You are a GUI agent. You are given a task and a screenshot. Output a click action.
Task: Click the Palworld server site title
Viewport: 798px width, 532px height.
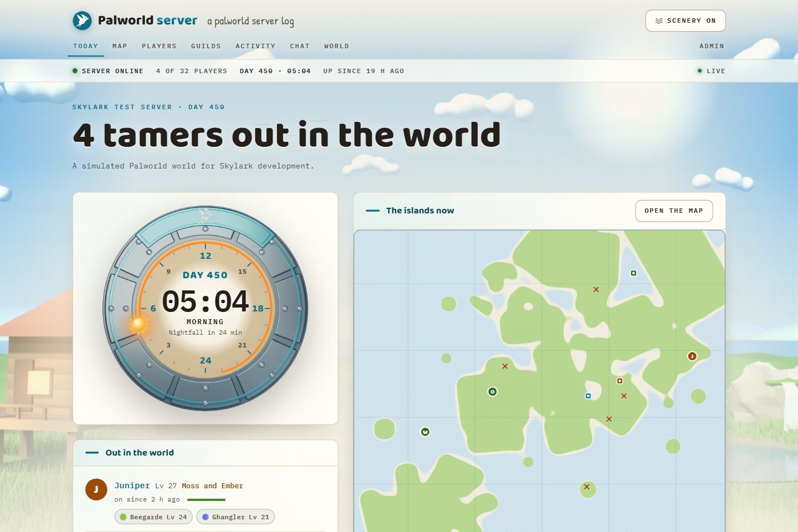pyautogui.click(x=147, y=21)
